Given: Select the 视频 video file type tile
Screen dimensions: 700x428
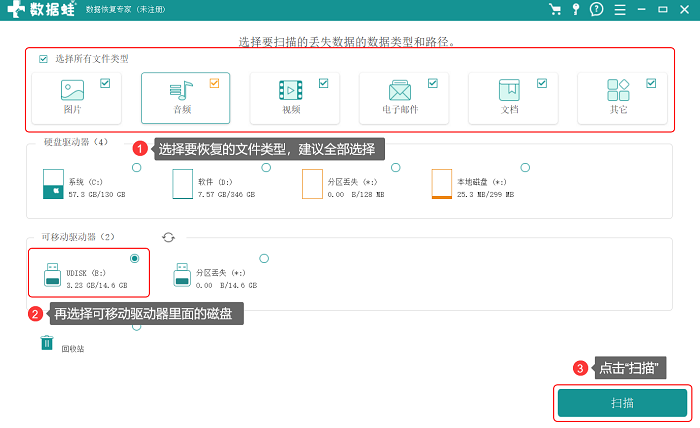Looking at the screenshot, I should 295,98.
